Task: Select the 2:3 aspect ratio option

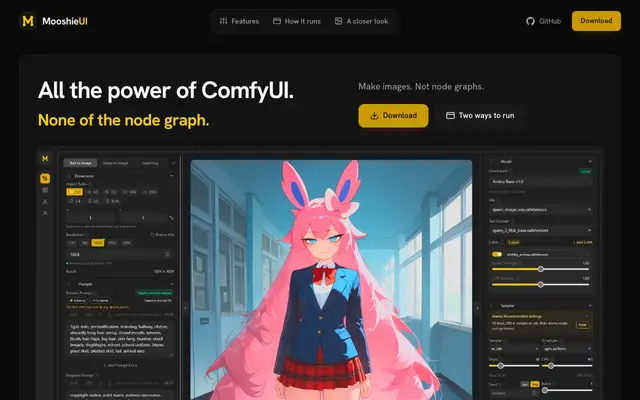Action: (93, 201)
